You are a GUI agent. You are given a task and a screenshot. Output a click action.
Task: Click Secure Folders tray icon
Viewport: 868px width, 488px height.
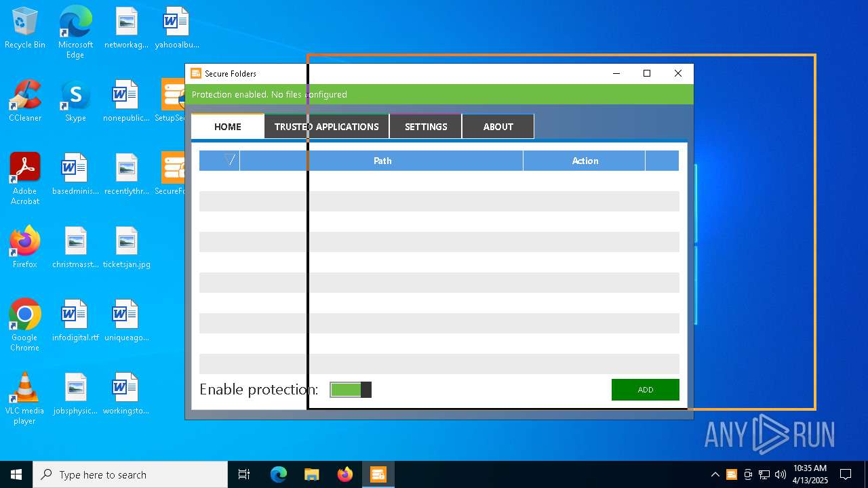[732, 474]
